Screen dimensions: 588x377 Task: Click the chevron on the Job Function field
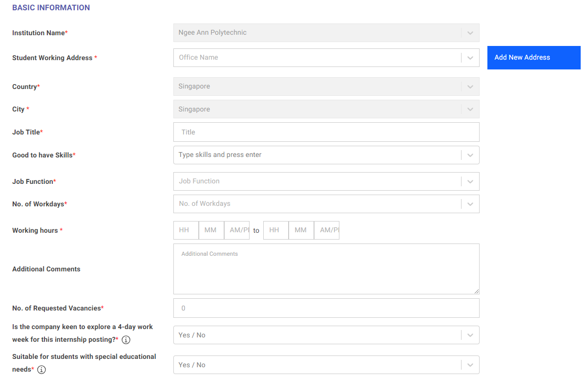click(x=470, y=181)
